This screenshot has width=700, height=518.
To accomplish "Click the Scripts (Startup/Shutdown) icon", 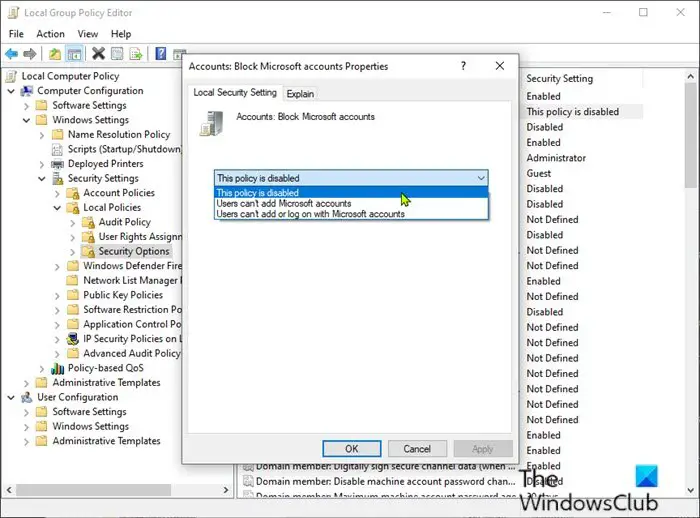I will click(x=58, y=149).
